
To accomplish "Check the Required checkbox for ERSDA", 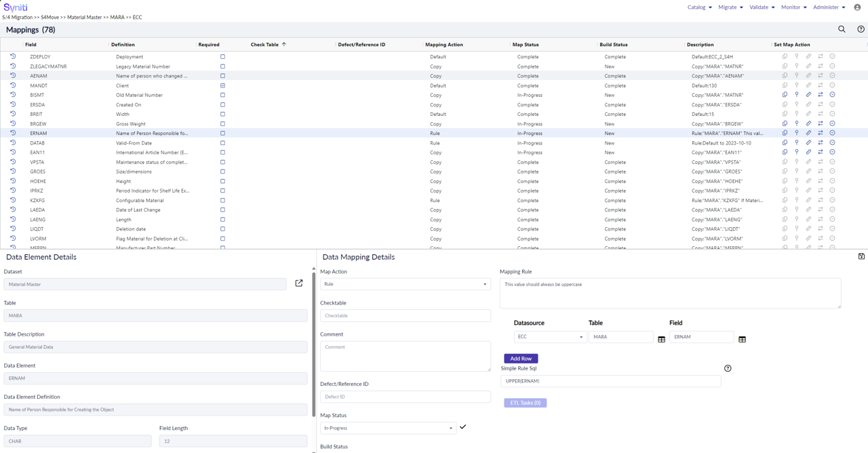I will [x=222, y=104].
